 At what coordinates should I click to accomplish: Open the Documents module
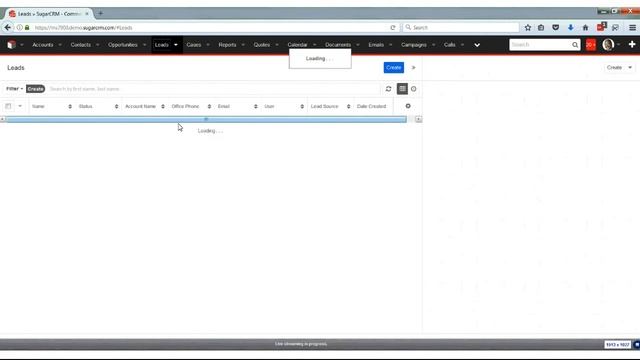tap(338, 45)
